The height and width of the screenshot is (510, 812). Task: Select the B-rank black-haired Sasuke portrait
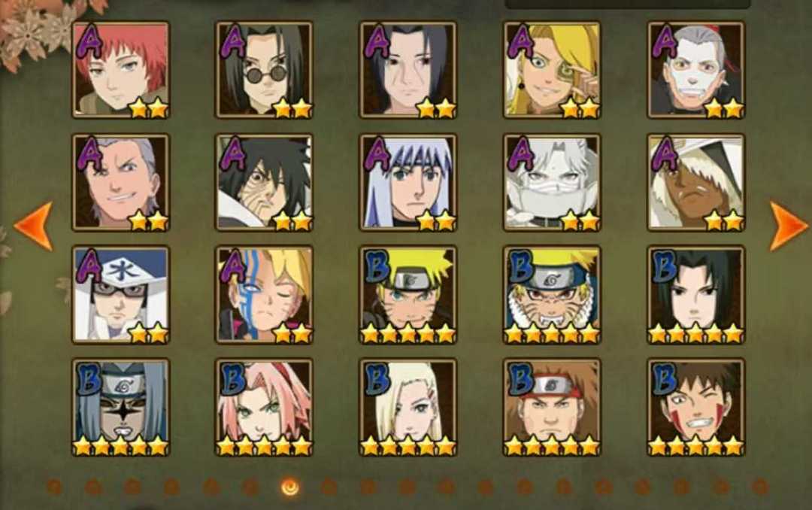pos(696,295)
